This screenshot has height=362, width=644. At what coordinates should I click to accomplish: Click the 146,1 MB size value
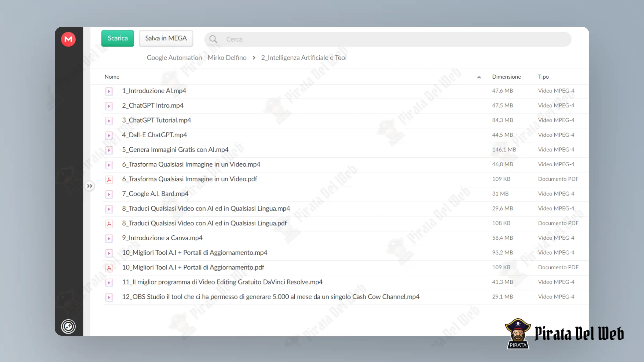504,150
